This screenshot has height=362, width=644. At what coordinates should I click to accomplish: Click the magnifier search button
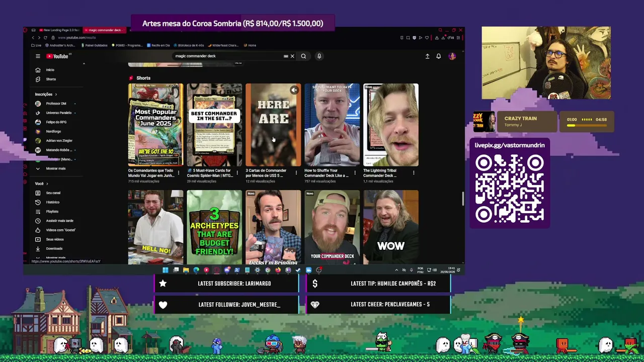pos(303,56)
